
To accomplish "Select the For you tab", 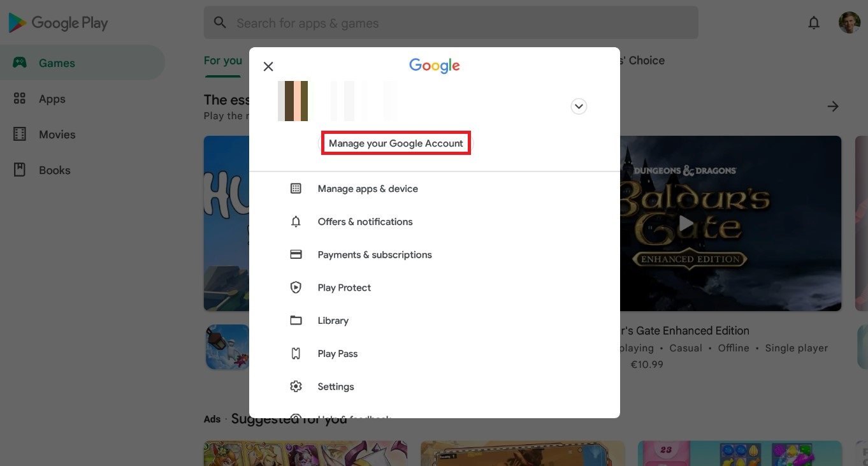I will (x=222, y=61).
